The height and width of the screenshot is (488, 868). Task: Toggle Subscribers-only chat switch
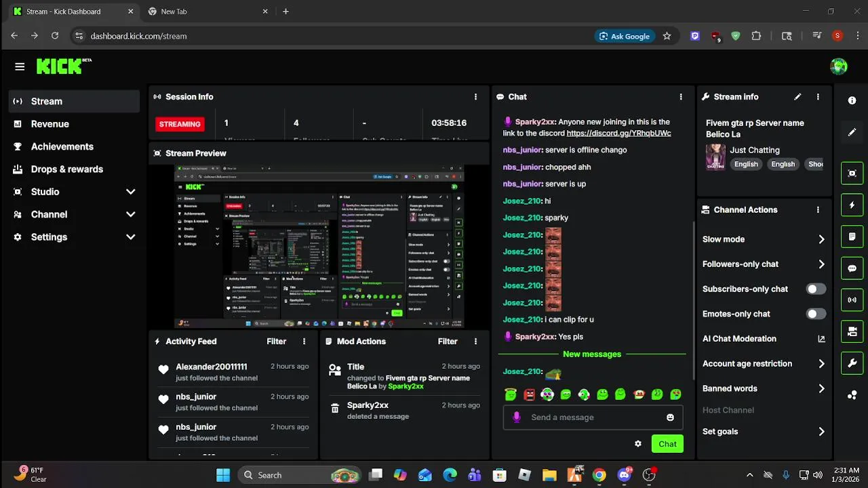tap(816, 289)
